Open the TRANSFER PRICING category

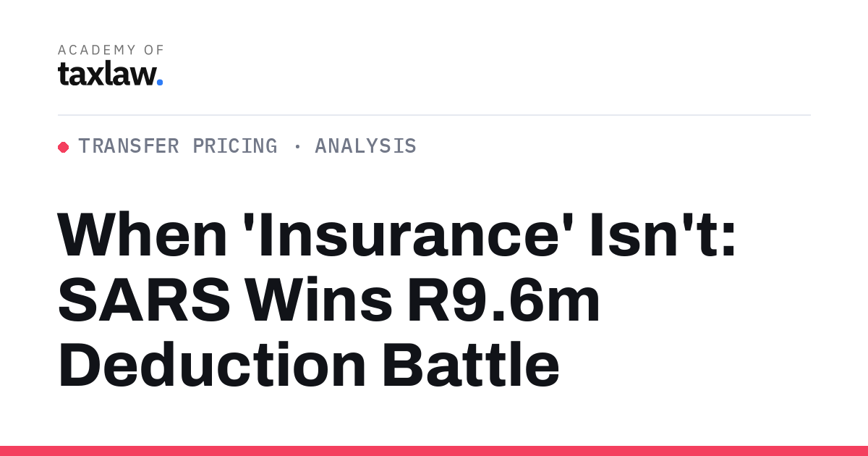point(178,146)
